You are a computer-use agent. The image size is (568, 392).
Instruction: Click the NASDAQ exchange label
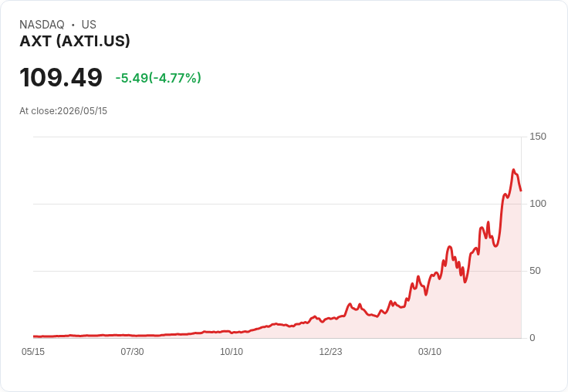coord(42,25)
